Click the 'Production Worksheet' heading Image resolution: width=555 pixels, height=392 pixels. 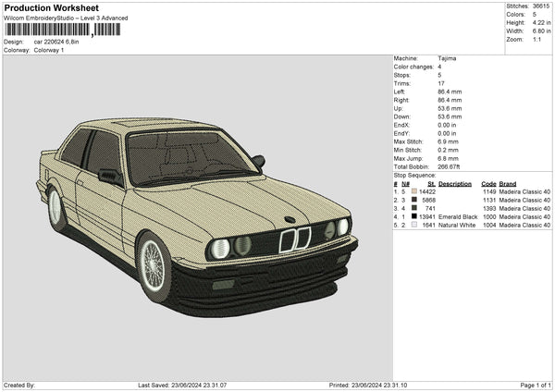tap(52, 7)
